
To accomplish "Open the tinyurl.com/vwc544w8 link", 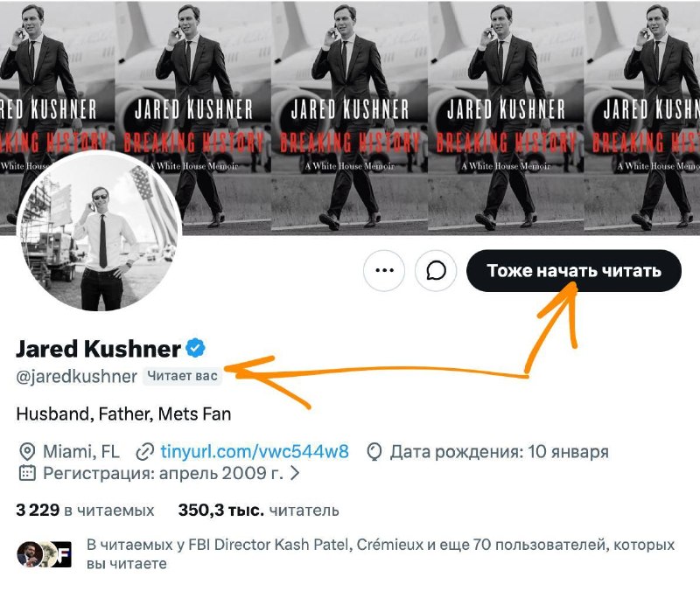I will pos(255,452).
